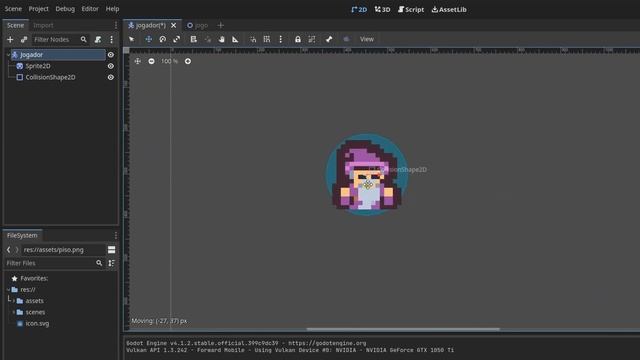This screenshot has width=640, height=360.
Task: Add a new node with plus icon
Action: click(x=10, y=40)
